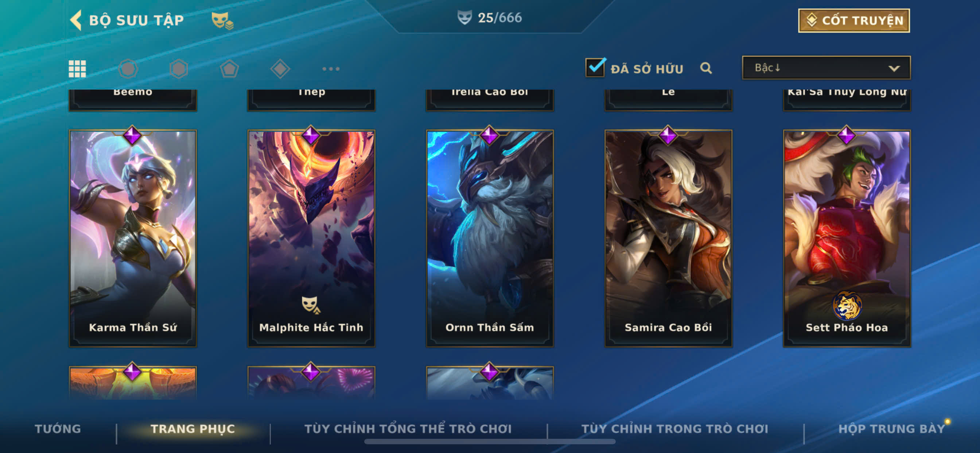Open the Hộp Trưng Bày tab
The height and width of the screenshot is (453, 980).
click(892, 429)
